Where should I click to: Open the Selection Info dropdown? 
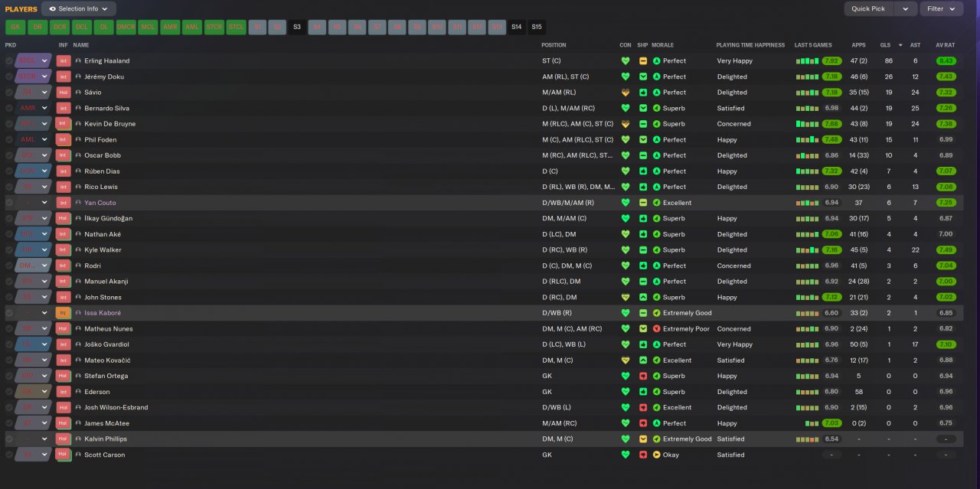point(79,9)
